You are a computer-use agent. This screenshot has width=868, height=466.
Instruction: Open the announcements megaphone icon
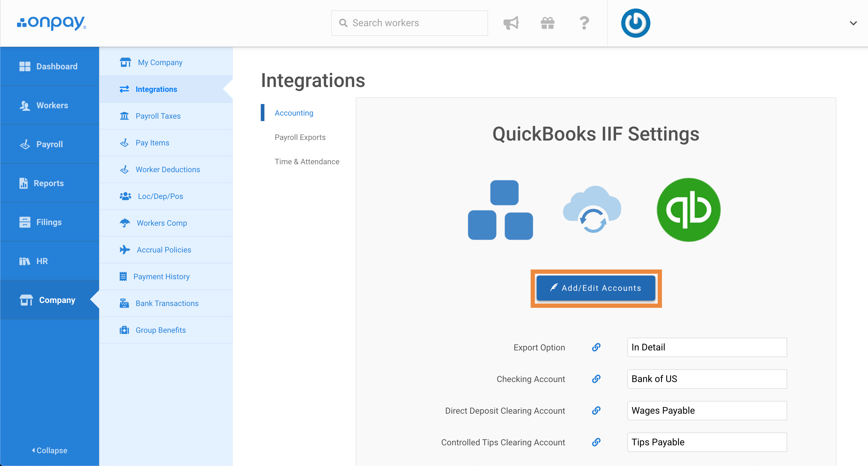[511, 23]
